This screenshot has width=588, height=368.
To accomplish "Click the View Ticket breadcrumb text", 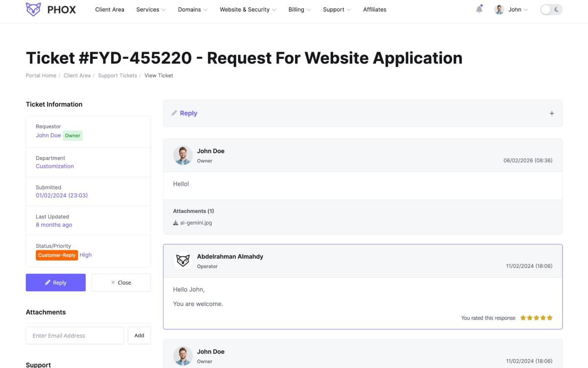I will pyautogui.click(x=159, y=76).
